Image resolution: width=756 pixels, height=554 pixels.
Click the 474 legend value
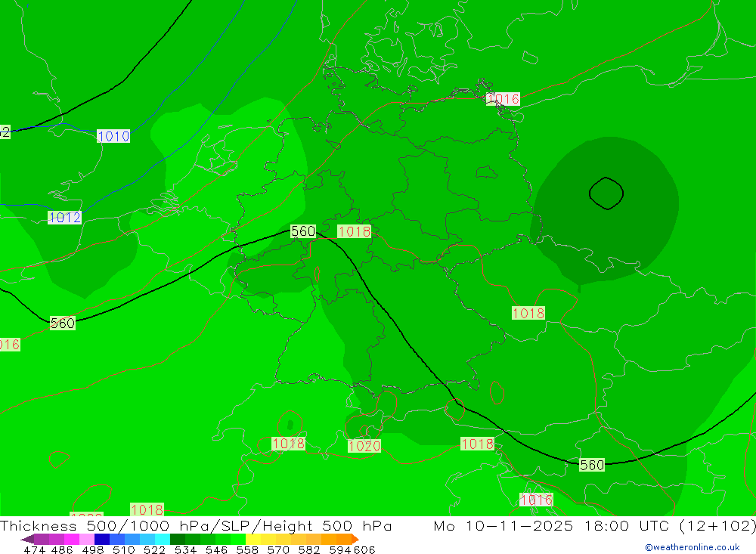(x=34, y=549)
